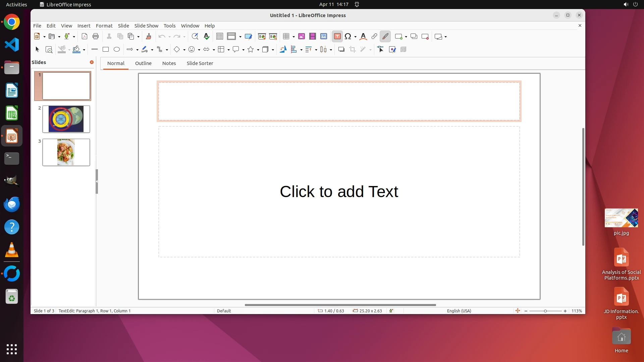Toggle the Display Grid button
The width and height of the screenshot is (644, 362).
(x=220, y=37)
